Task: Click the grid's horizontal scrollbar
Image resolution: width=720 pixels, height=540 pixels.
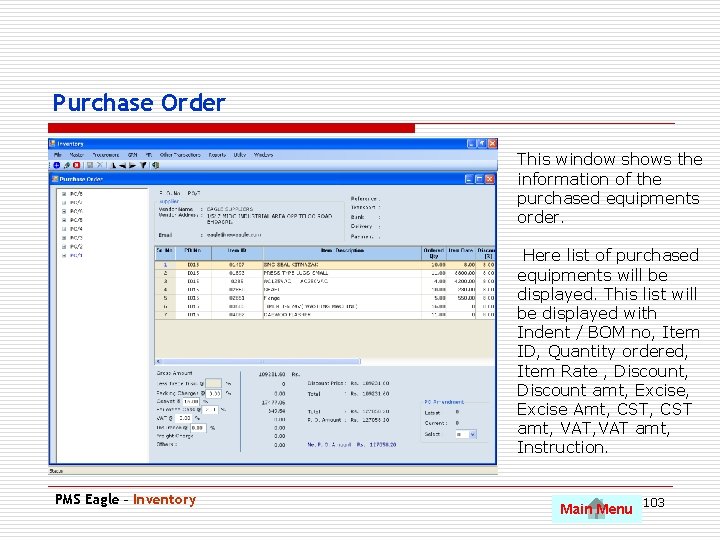Action: pyautogui.click(x=259, y=362)
